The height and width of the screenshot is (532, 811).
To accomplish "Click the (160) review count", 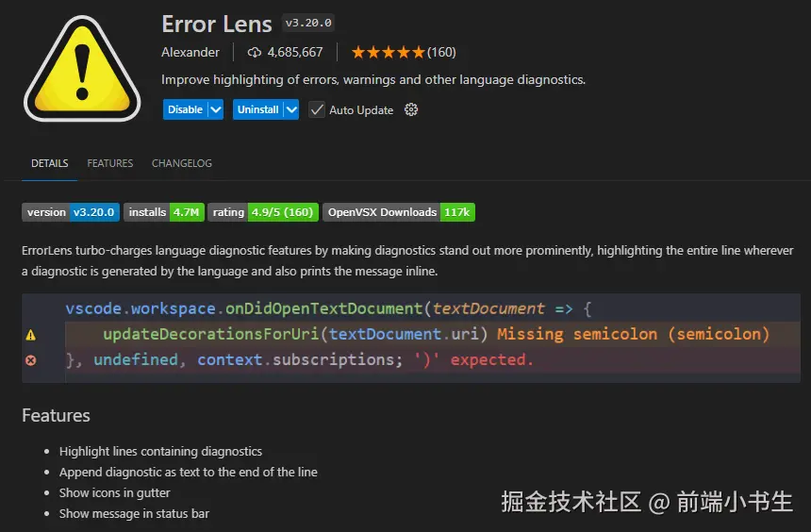I will coord(441,52).
